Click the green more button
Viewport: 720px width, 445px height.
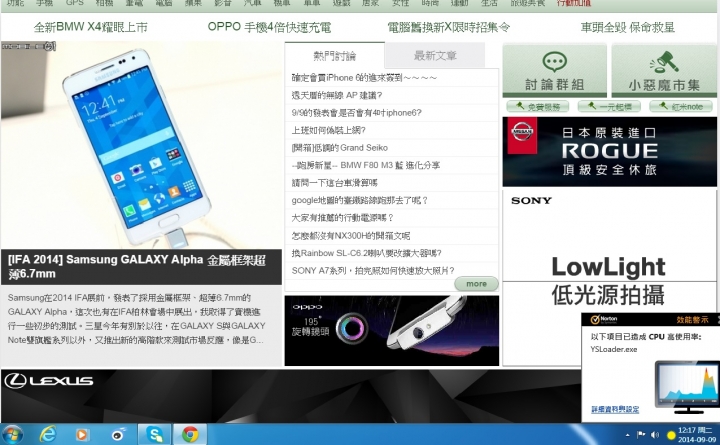click(x=476, y=284)
